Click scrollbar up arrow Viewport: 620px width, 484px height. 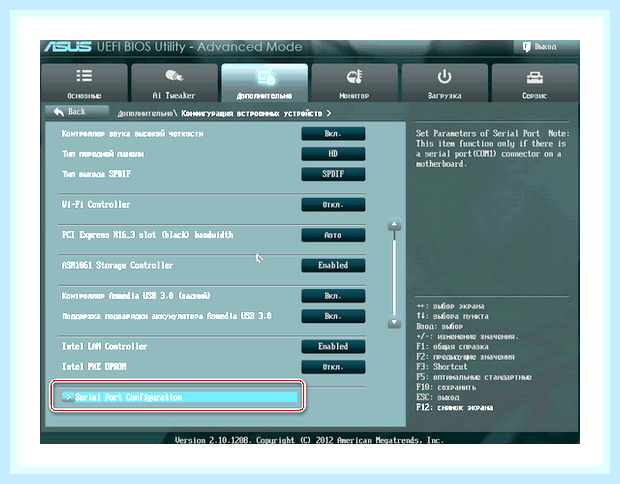pos(394,226)
